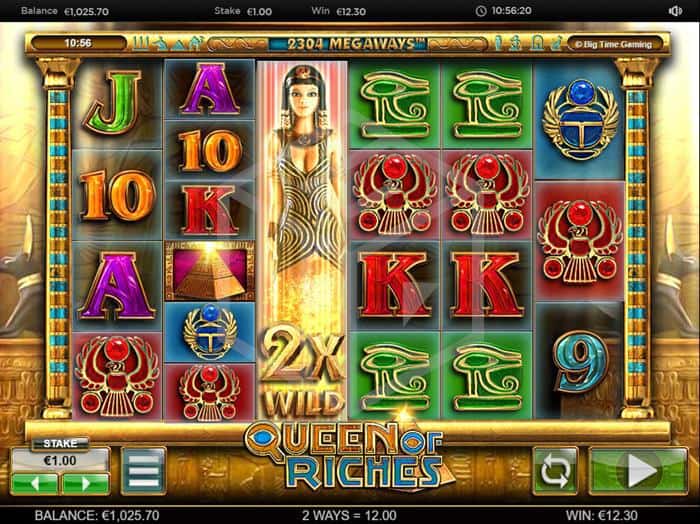
Task: Mute sound with the speaker icon
Action: [x=675, y=11]
